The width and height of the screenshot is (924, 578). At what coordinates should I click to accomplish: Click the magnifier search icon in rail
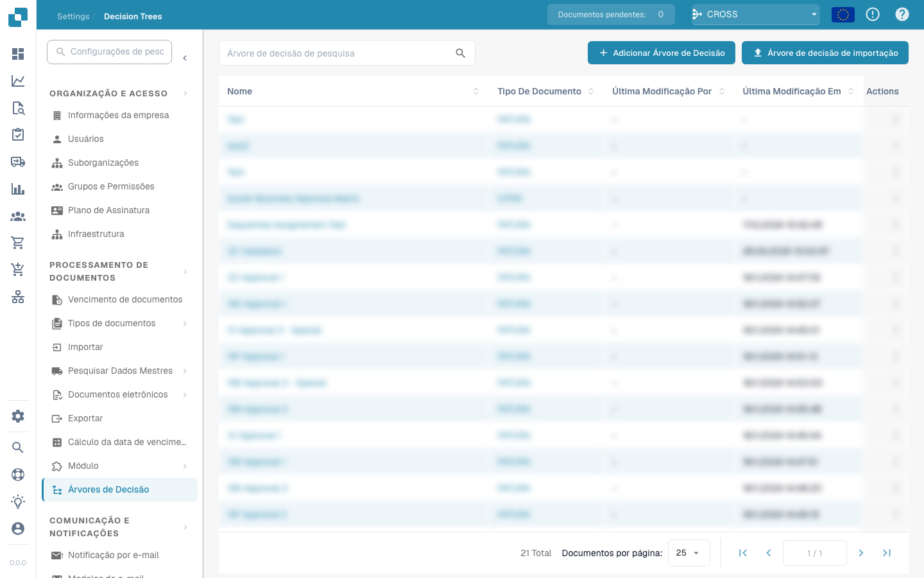tap(18, 448)
